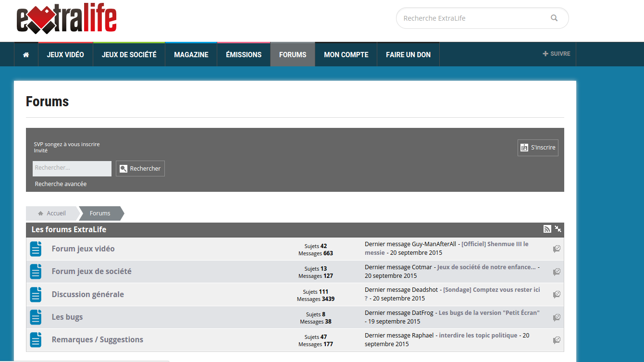Click the document icon beside Forum jeux vidéo
Viewport: 644px width, 362px height.
pos(36,249)
